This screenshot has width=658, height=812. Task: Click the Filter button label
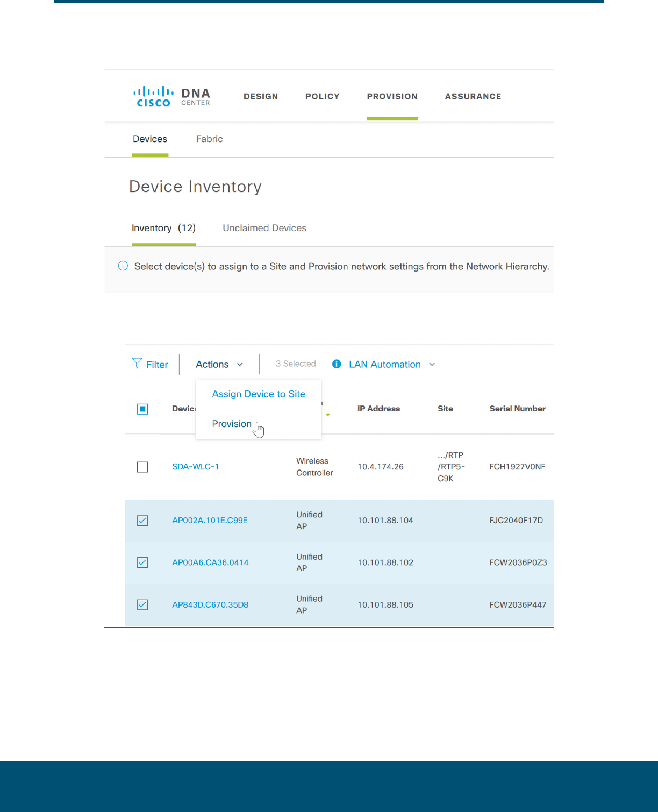(x=157, y=365)
